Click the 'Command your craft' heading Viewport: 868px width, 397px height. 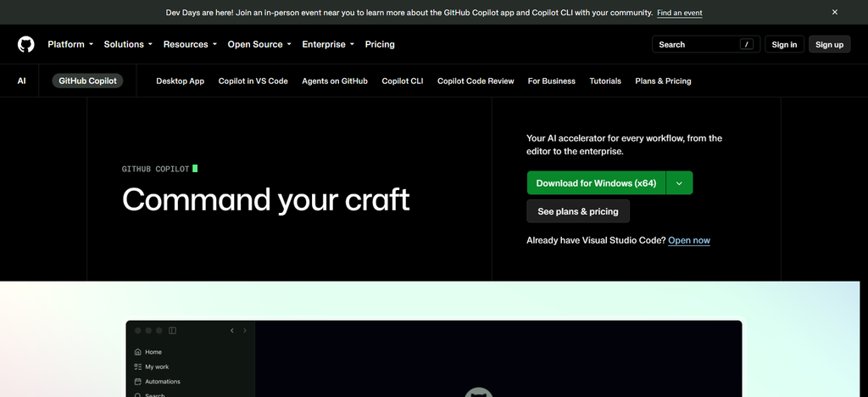(x=265, y=199)
